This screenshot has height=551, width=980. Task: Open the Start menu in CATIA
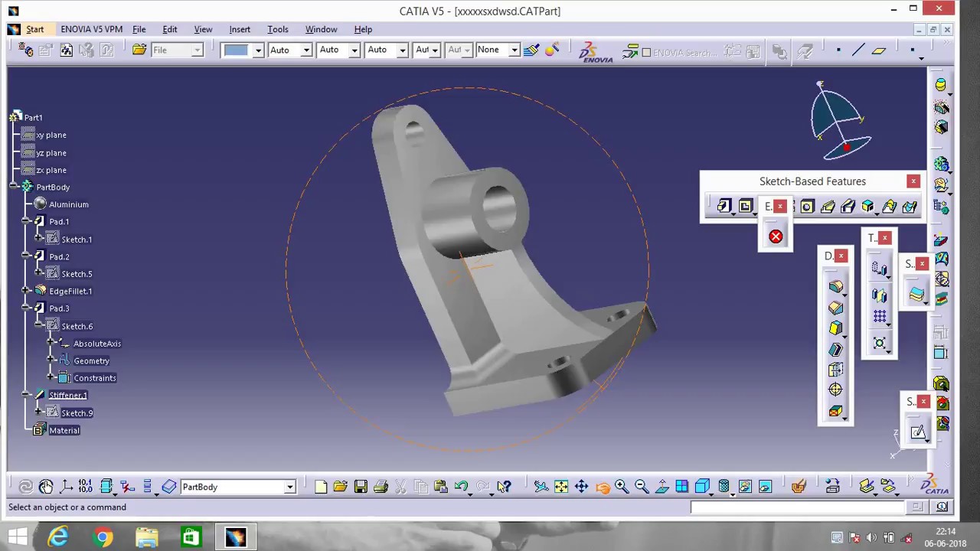click(x=35, y=29)
